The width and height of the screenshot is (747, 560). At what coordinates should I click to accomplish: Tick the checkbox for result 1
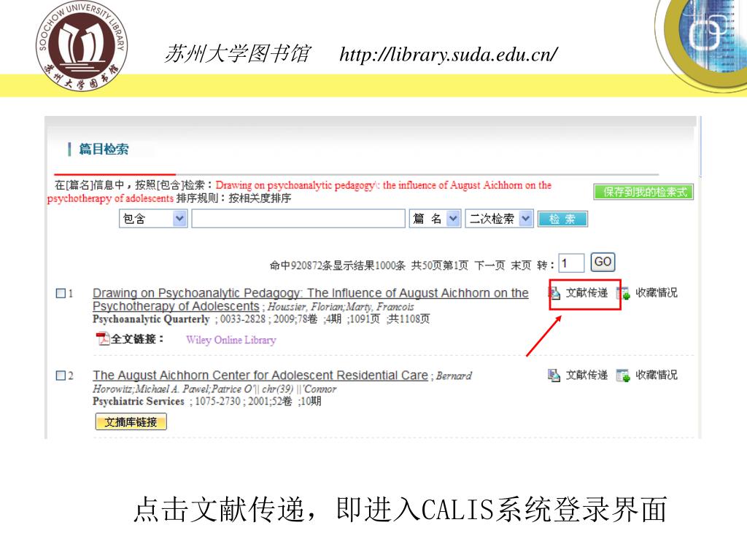pyautogui.click(x=61, y=293)
